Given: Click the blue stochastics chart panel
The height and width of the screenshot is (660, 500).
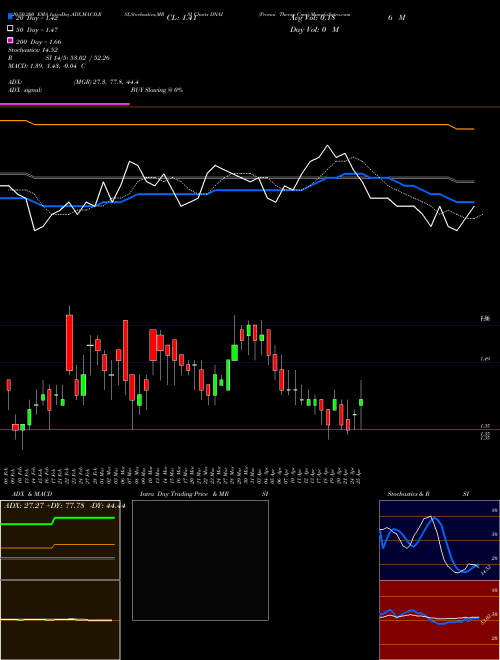Looking at the screenshot, I should coord(439,540).
